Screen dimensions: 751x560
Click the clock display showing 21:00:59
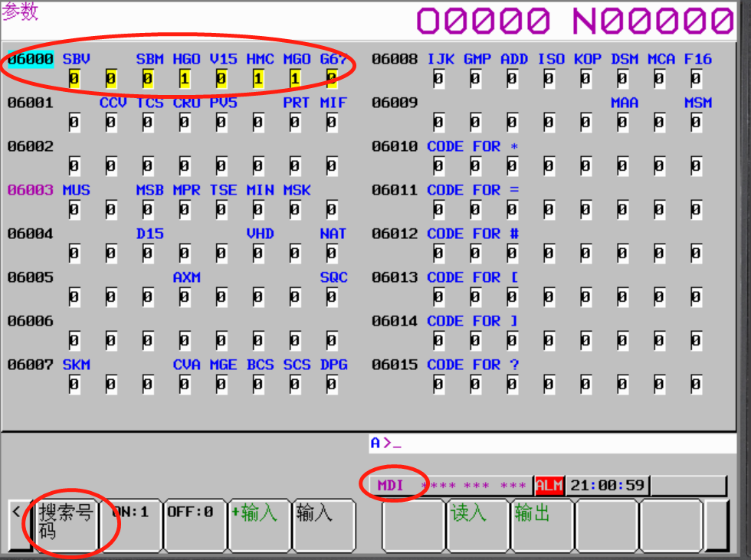pos(607,486)
